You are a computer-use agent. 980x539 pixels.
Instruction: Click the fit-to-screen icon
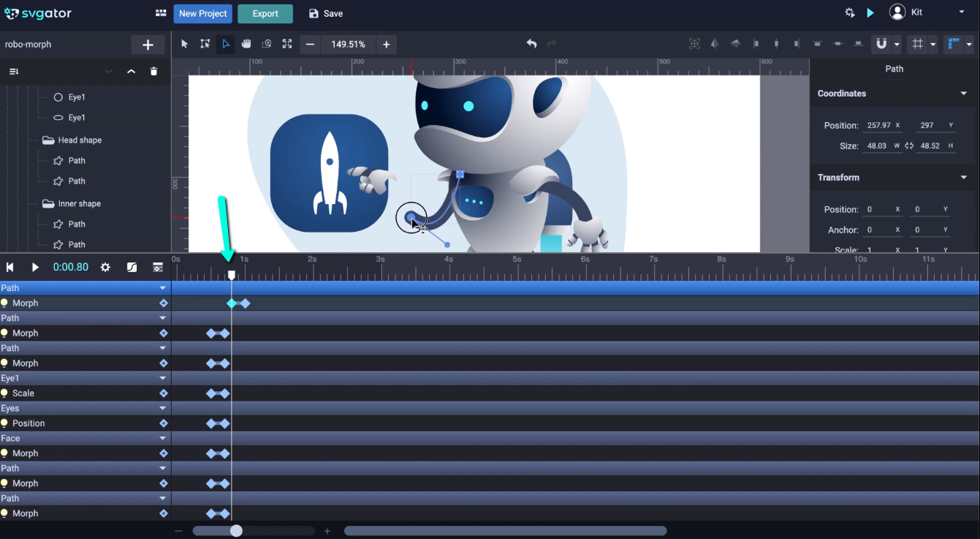click(287, 44)
